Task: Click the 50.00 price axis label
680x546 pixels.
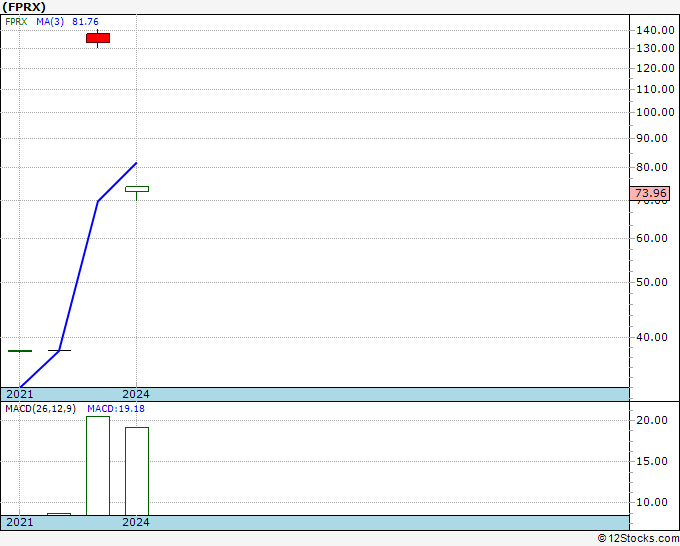Action: [652, 282]
